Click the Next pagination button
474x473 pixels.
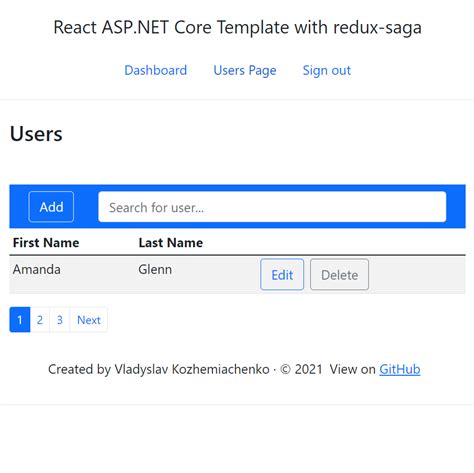(x=89, y=320)
